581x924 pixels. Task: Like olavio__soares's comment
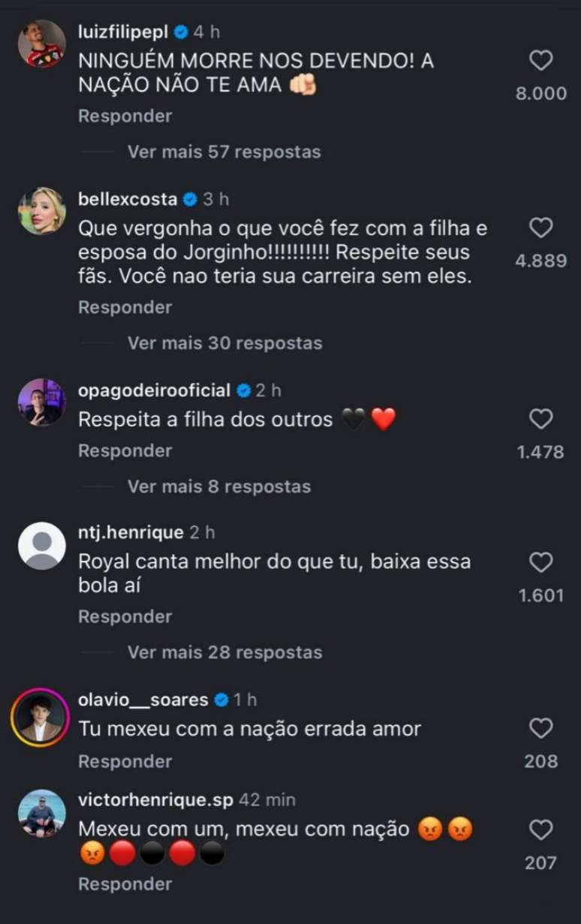[540, 728]
